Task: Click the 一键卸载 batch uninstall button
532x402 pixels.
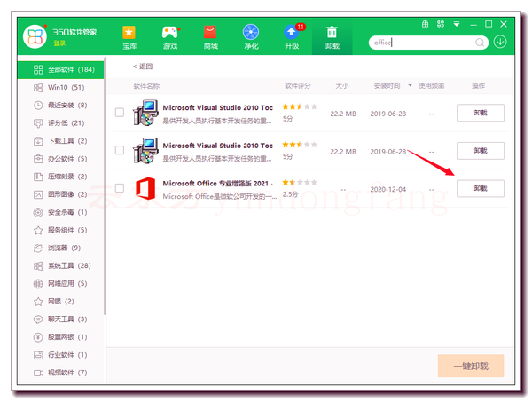Action: (471, 366)
